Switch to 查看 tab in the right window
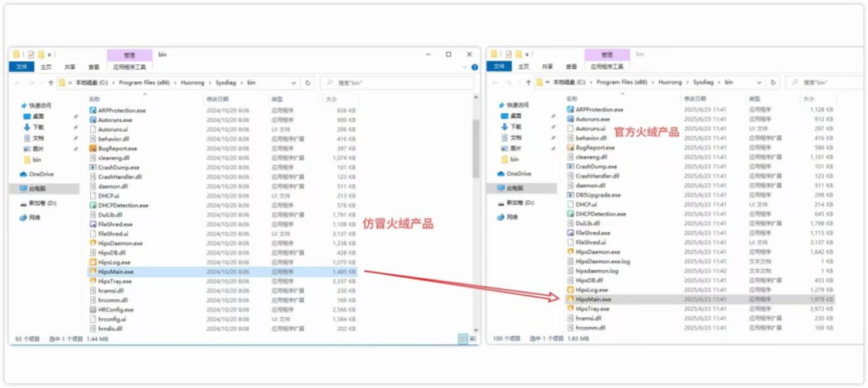Screen dimensions: 868x388 pos(572,67)
